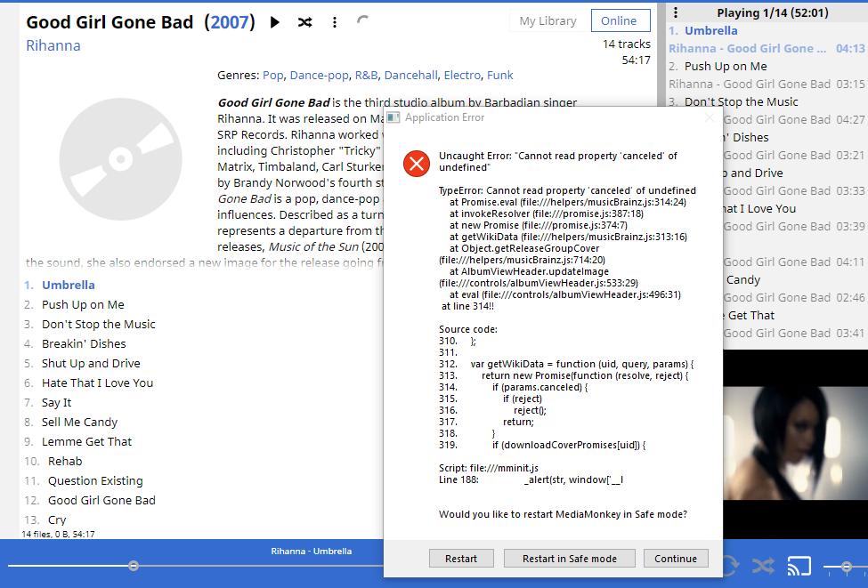Switch to the My Library tab

548,21
